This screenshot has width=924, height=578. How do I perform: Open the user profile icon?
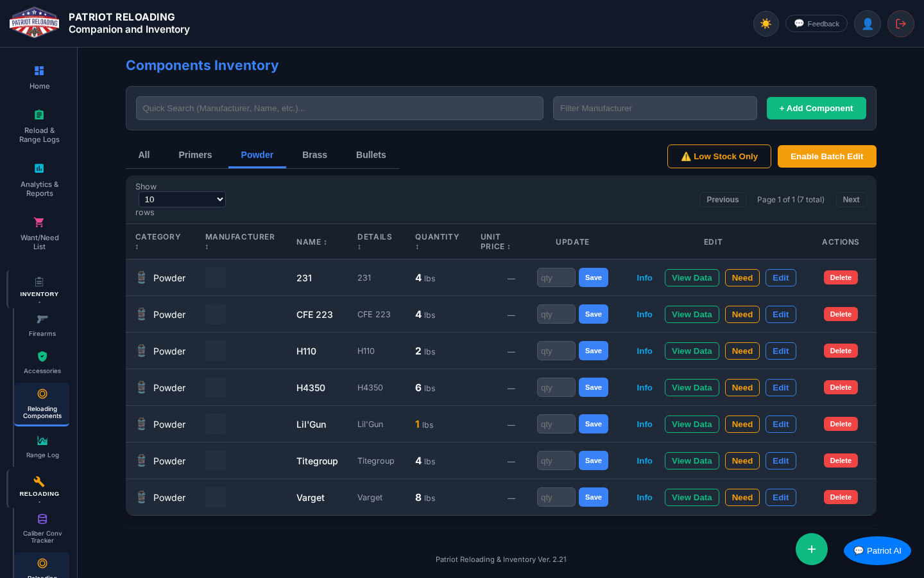868,24
